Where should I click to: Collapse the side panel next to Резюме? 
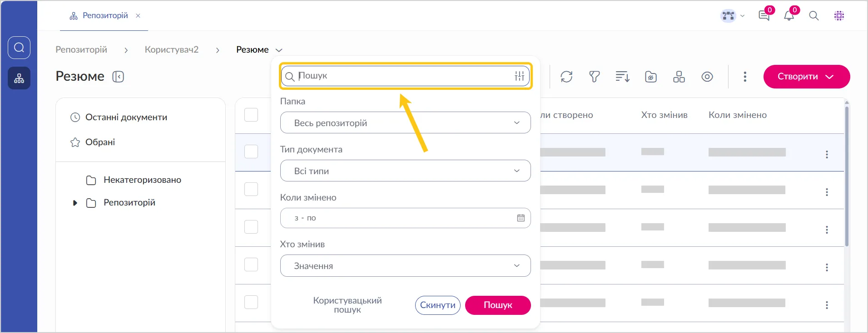click(x=118, y=77)
